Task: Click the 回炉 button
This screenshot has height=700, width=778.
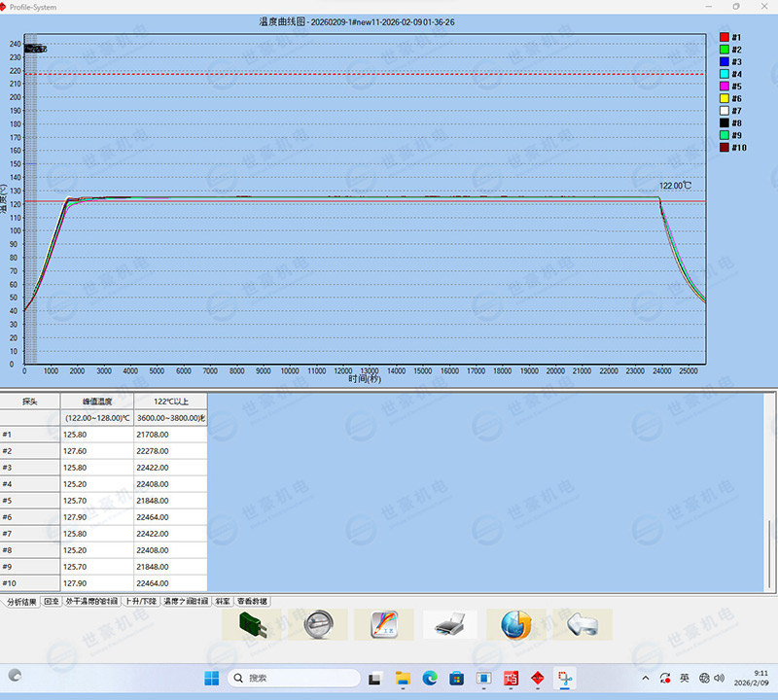Action: tap(52, 601)
